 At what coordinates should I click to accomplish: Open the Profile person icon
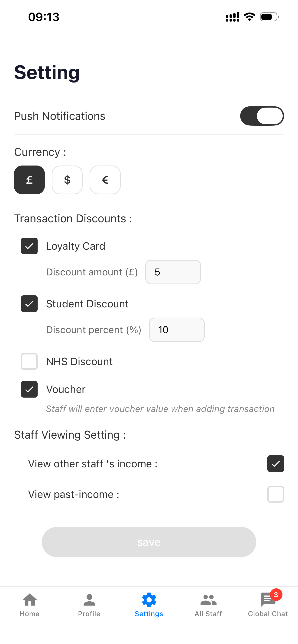[x=89, y=600]
